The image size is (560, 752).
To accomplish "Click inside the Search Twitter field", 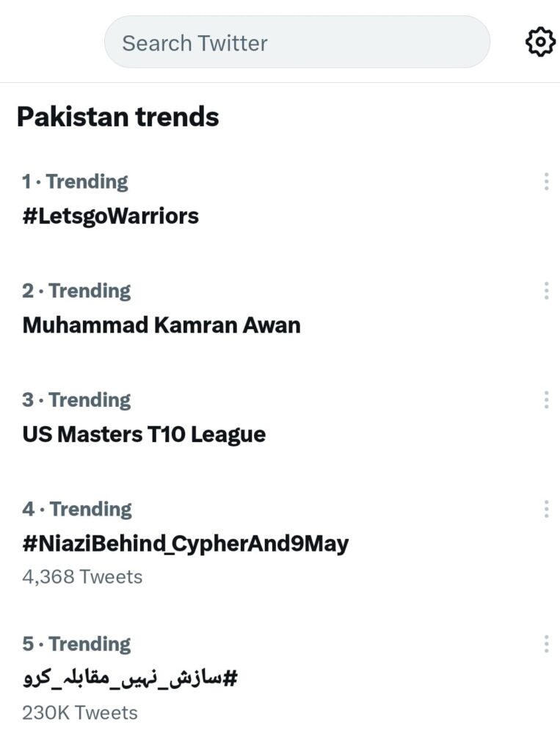I will click(x=297, y=42).
